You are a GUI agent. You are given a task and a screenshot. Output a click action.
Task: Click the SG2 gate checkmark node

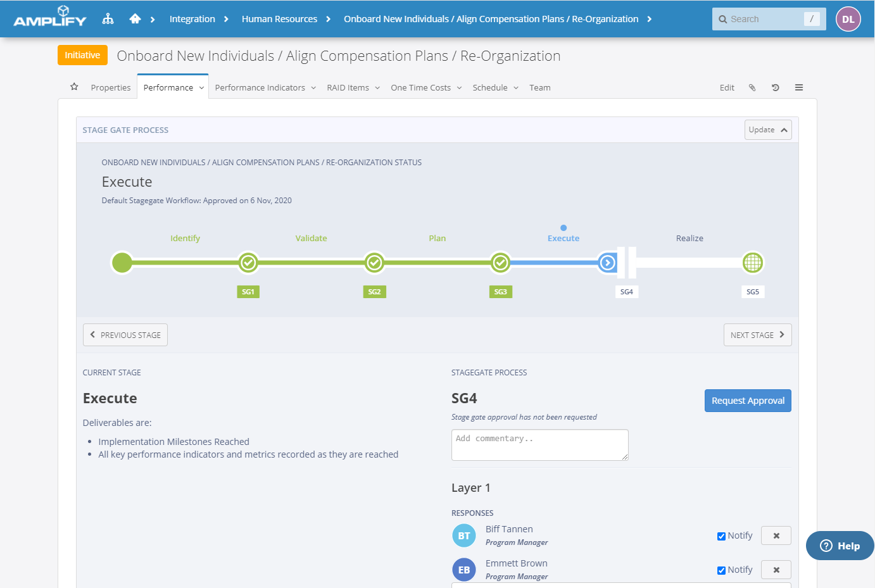374,262
